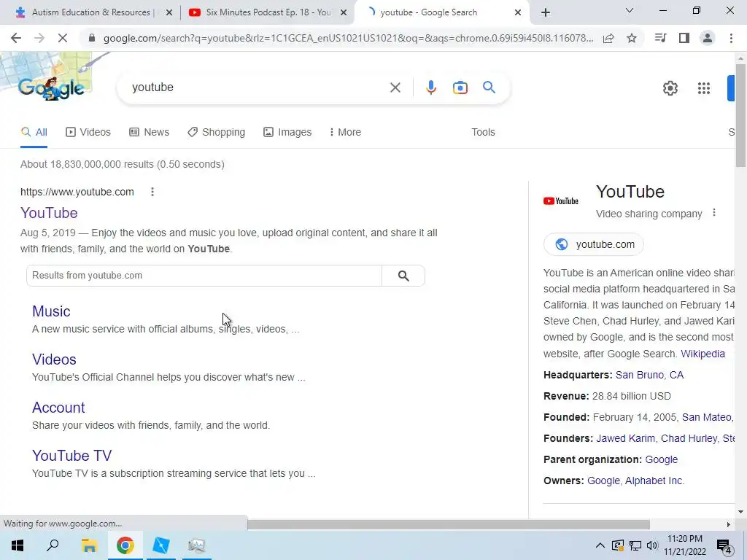Select the Images filter tab
The height and width of the screenshot is (560, 747).
[287, 133]
